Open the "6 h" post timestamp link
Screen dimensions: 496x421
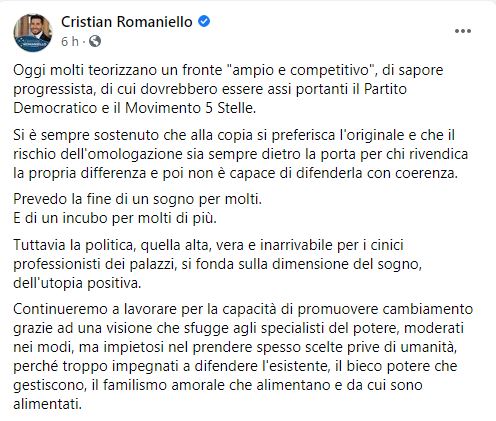70,42
